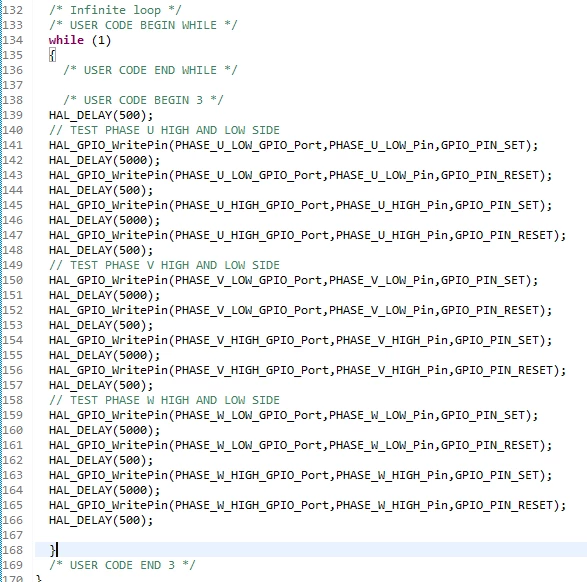Click the 'USER CODE BEGIN 3' comment

[x=143, y=100]
